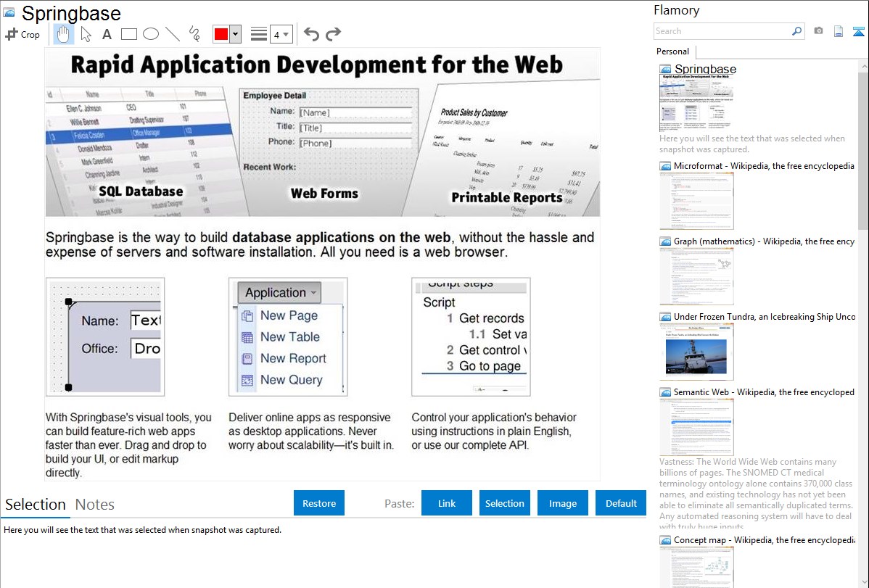This screenshot has width=869, height=588.
Task: Click the blue page icon beside camera
Action: [x=839, y=31]
